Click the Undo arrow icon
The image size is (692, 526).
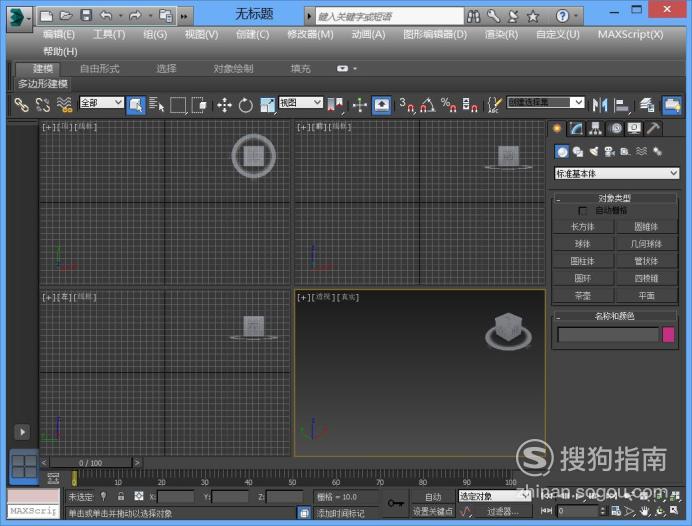(106, 16)
